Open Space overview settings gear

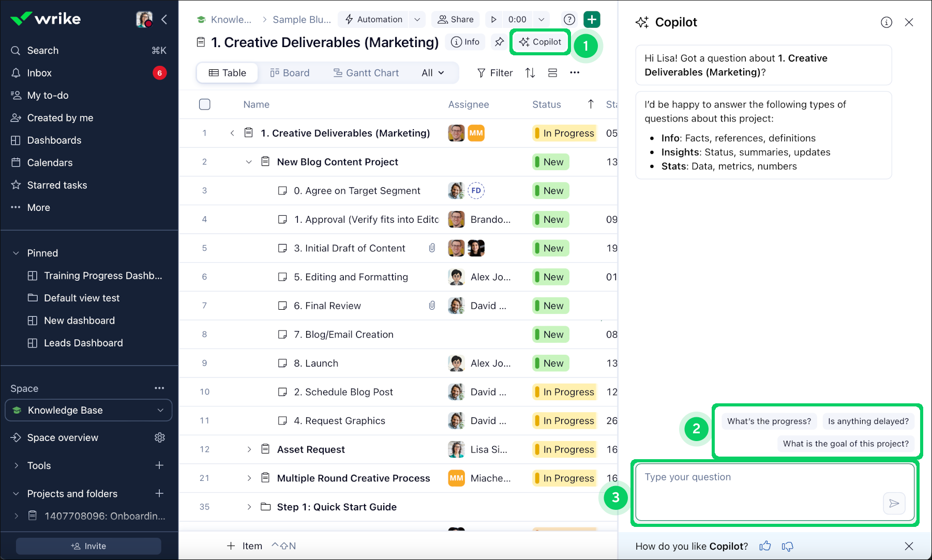160,437
